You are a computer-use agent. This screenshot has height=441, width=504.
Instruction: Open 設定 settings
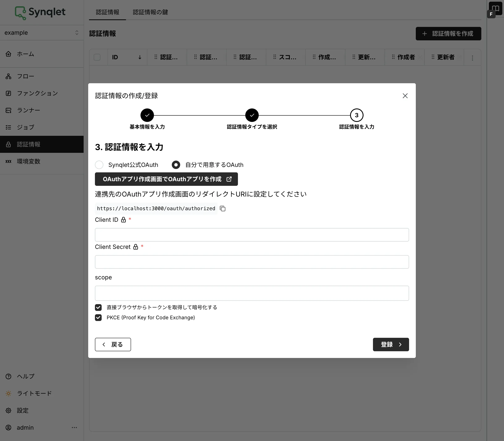[x=42, y=411]
